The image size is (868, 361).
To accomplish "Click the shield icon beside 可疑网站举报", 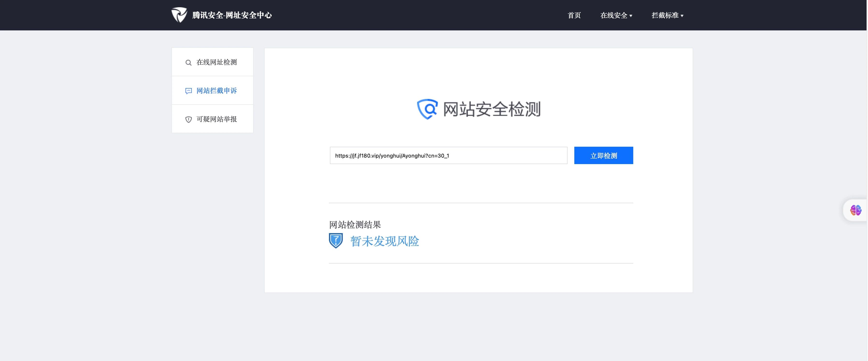I will pos(188,119).
